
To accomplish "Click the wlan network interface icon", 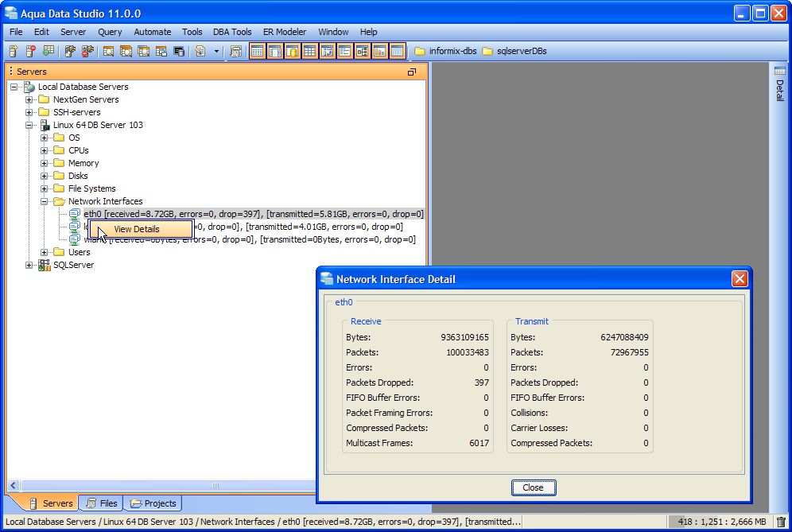I will pos(75,239).
